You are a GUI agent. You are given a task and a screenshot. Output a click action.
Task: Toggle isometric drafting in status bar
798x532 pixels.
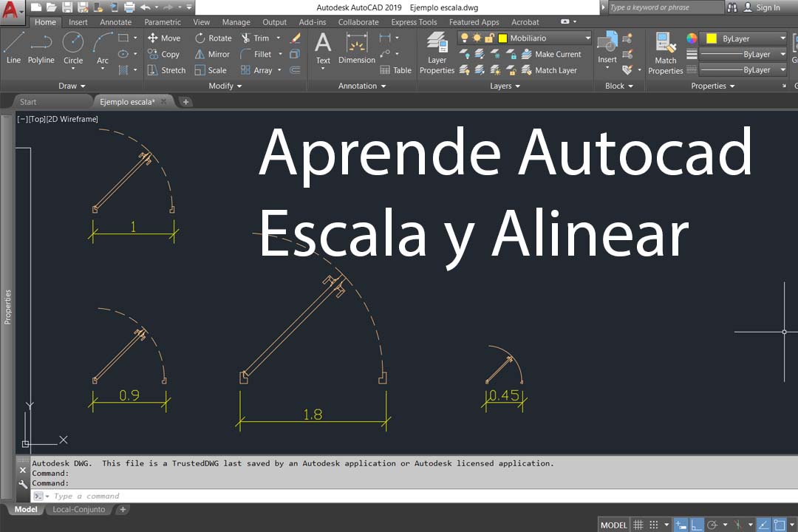pyautogui.click(x=737, y=525)
